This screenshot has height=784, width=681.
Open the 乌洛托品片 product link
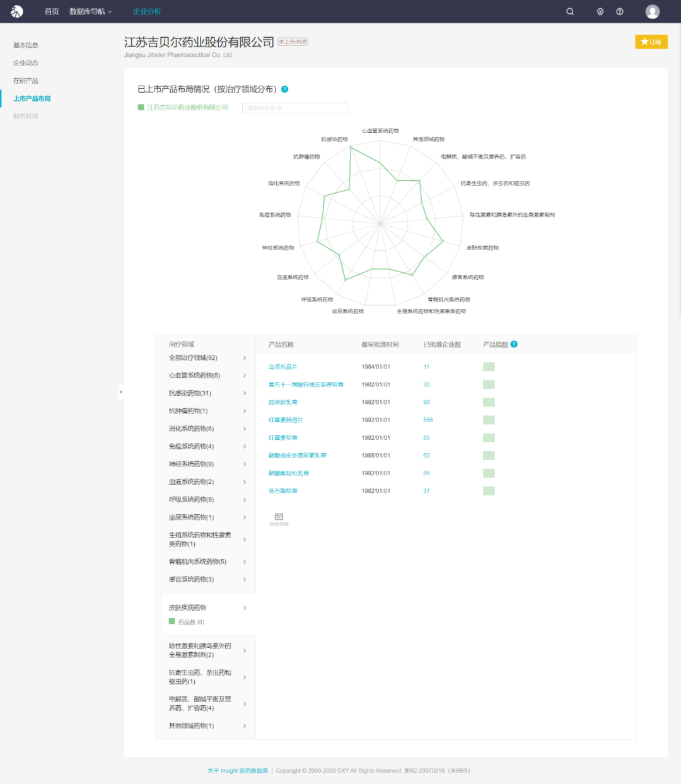[283, 367]
